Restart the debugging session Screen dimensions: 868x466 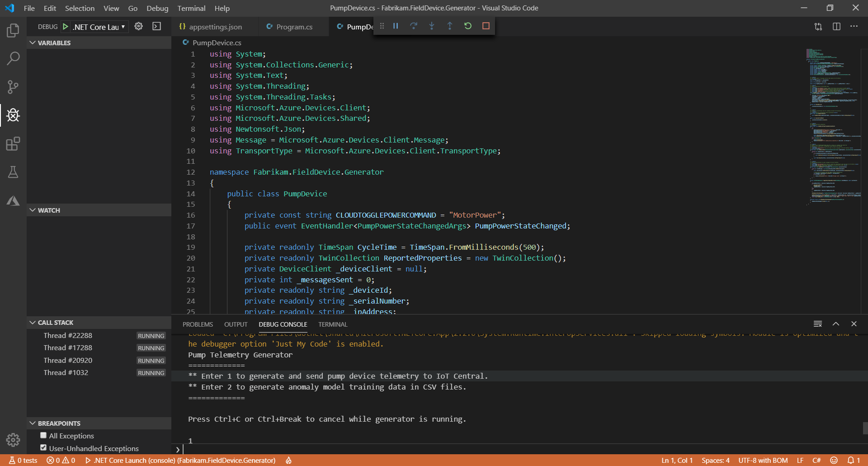468,26
